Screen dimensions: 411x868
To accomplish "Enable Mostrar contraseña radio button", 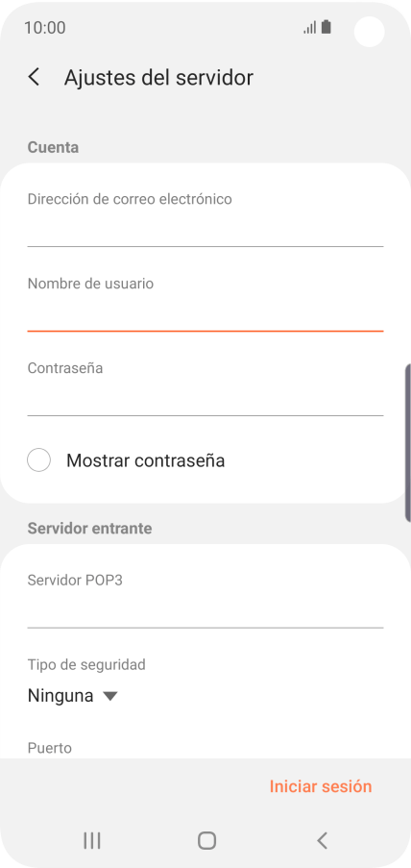I will click(x=38, y=460).
